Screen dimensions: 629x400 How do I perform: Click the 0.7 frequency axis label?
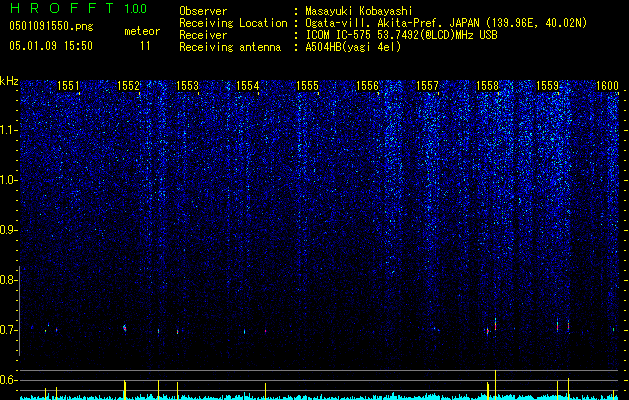click(x=8, y=330)
